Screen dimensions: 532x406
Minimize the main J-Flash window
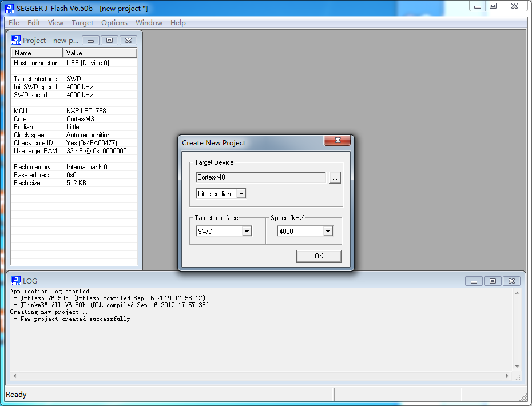pos(478,6)
